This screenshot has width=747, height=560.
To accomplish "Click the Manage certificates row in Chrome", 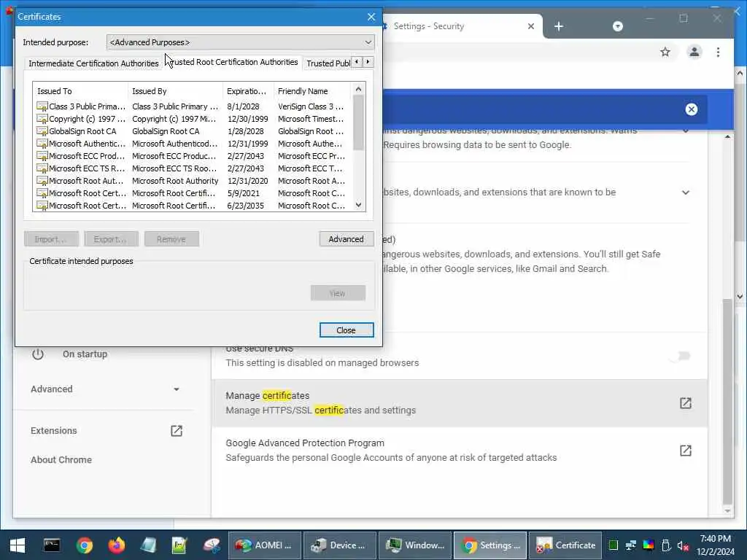I will coord(460,402).
